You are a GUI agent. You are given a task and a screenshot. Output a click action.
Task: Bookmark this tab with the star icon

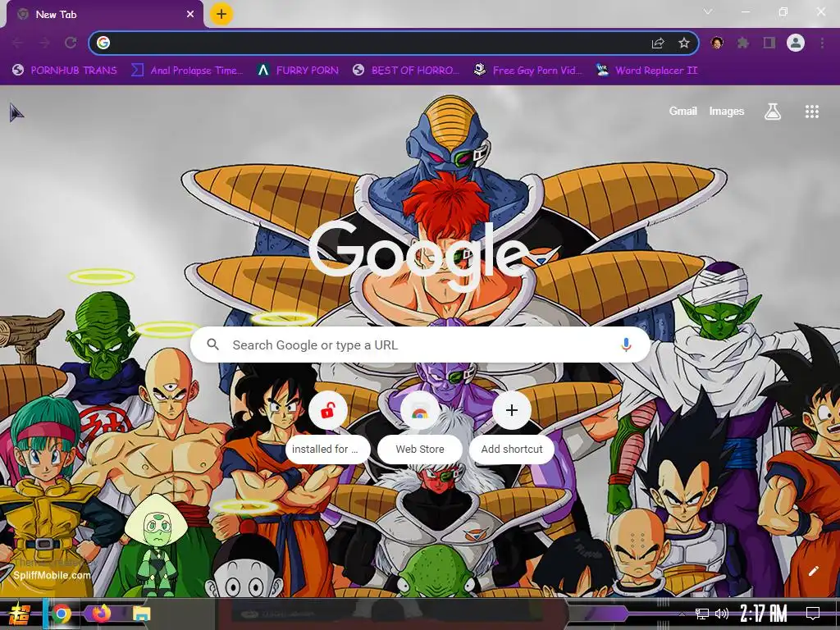click(x=684, y=43)
